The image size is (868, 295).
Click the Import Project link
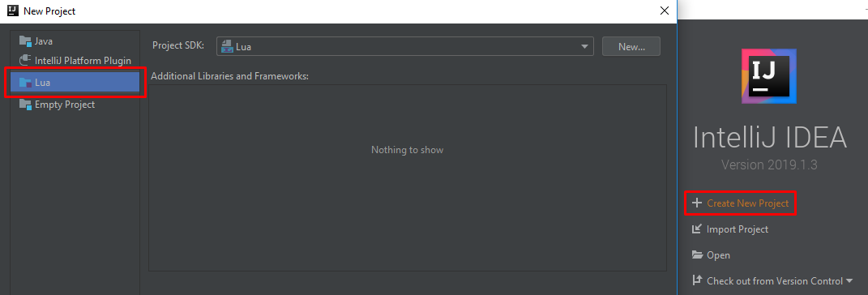(738, 229)
